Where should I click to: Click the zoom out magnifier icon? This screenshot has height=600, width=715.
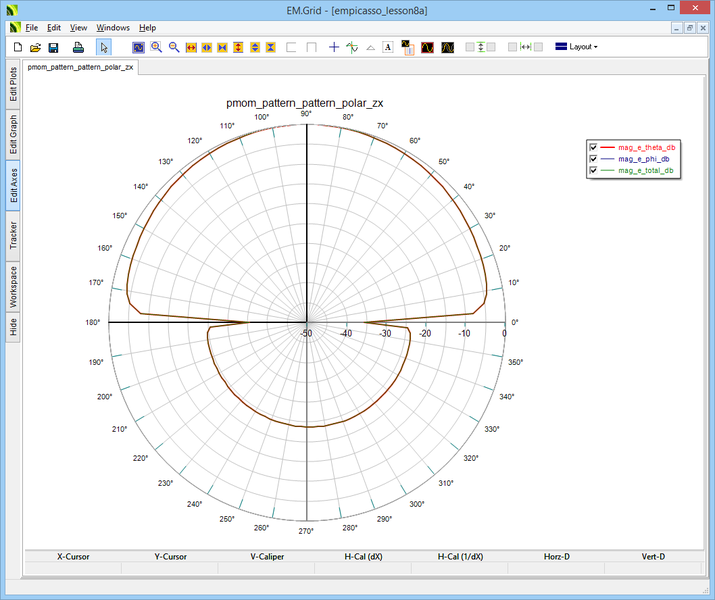tap(174, 47)
